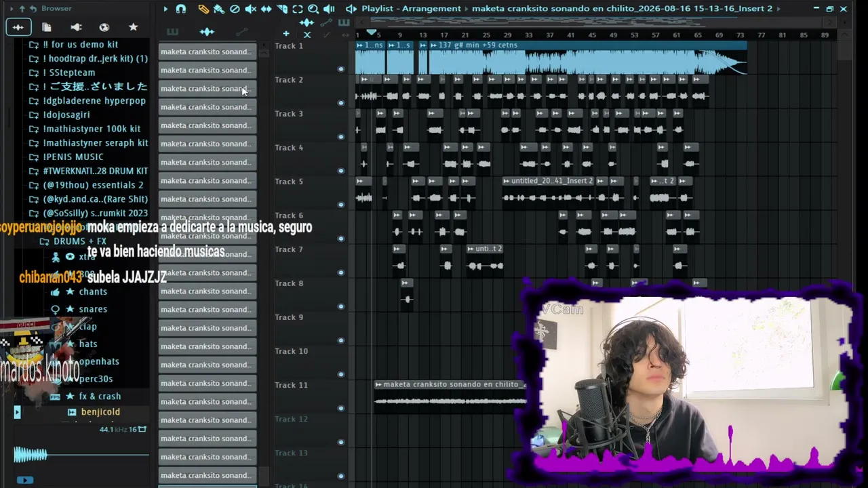
Task: Click the browser back-arrow icon
Action: pos(33,9)
